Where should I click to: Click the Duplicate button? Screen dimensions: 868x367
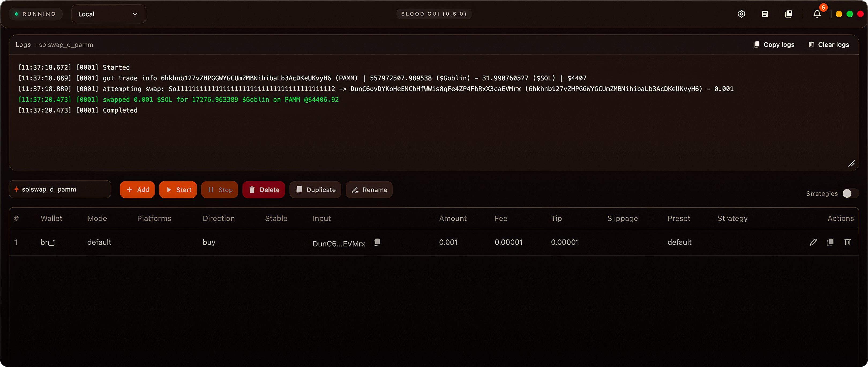coord(315,190)
